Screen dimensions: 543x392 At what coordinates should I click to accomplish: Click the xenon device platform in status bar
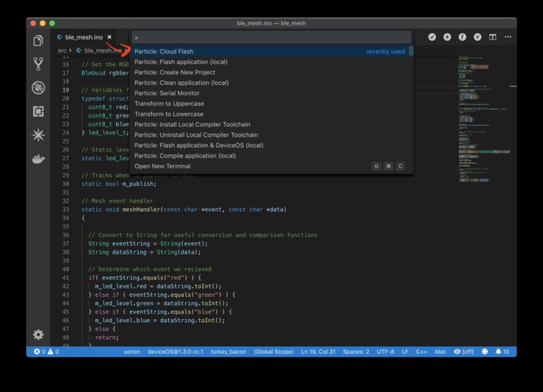pyautogui.click(x=132, y=352)
